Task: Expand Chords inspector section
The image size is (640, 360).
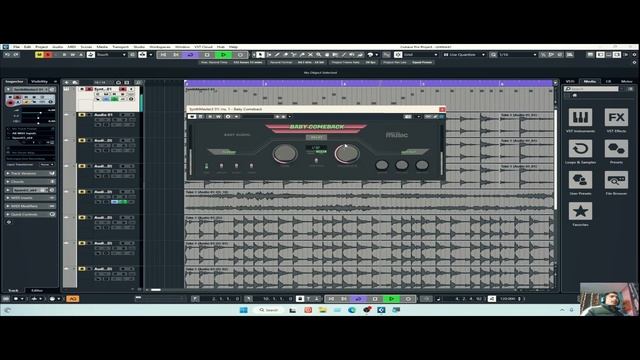Action: click(x=30, y=182)
